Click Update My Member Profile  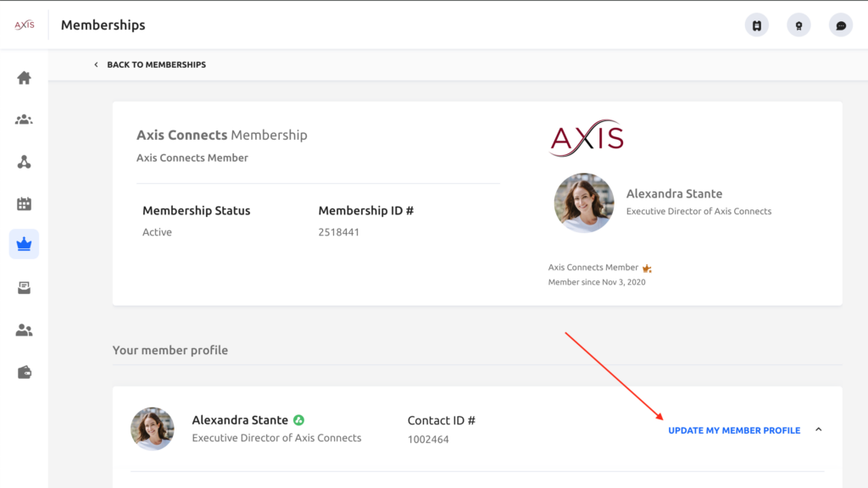pyautogui.click(x=734, y=430)
